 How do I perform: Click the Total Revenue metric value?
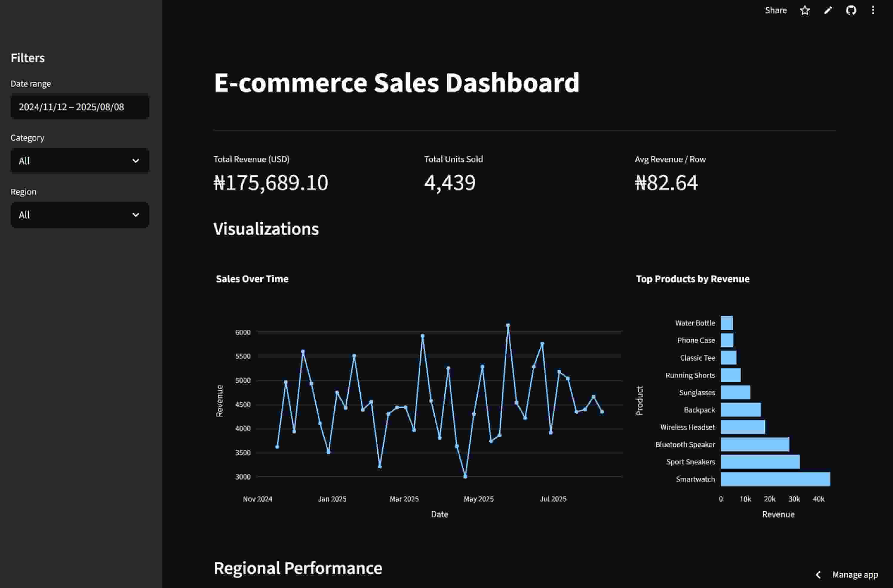click(x=270, y=183)
